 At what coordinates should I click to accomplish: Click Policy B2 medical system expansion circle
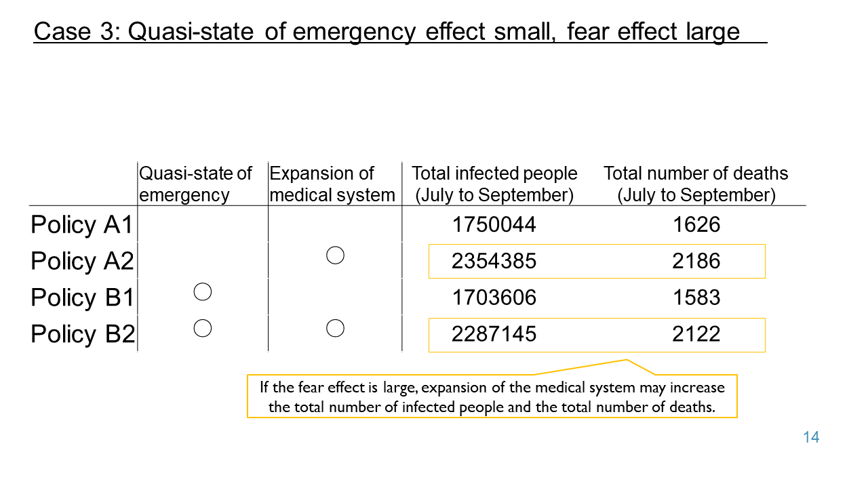click(x=335, y=328)
